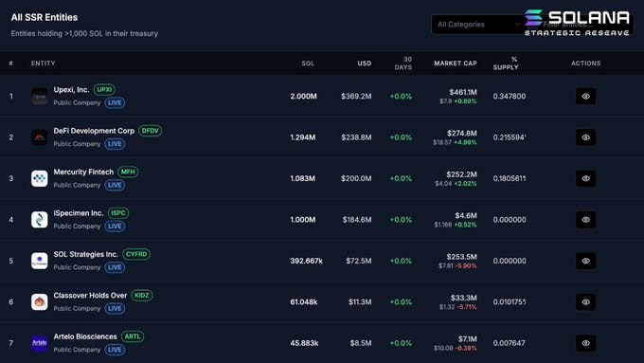
Task: Open the Mercurity Fintech logo icon
Action: 40,178
